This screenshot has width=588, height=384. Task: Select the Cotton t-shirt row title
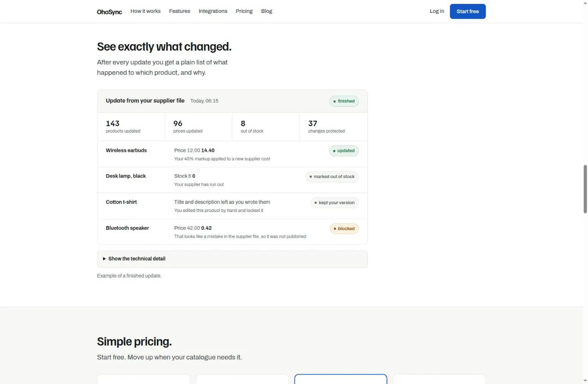click(x=121, y=202)
